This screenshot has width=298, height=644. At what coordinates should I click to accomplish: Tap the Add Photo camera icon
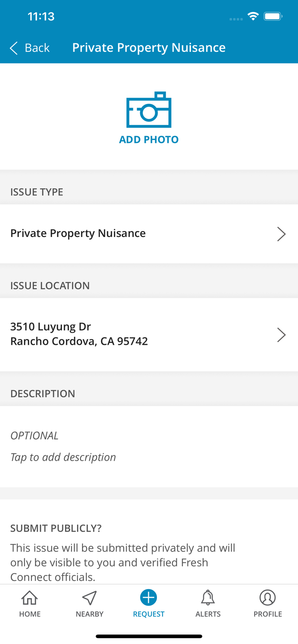coord(149,111)
